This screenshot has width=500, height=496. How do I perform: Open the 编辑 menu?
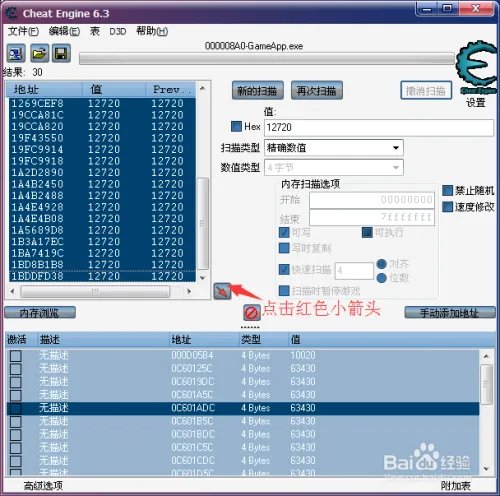click(x=64, y=31)
